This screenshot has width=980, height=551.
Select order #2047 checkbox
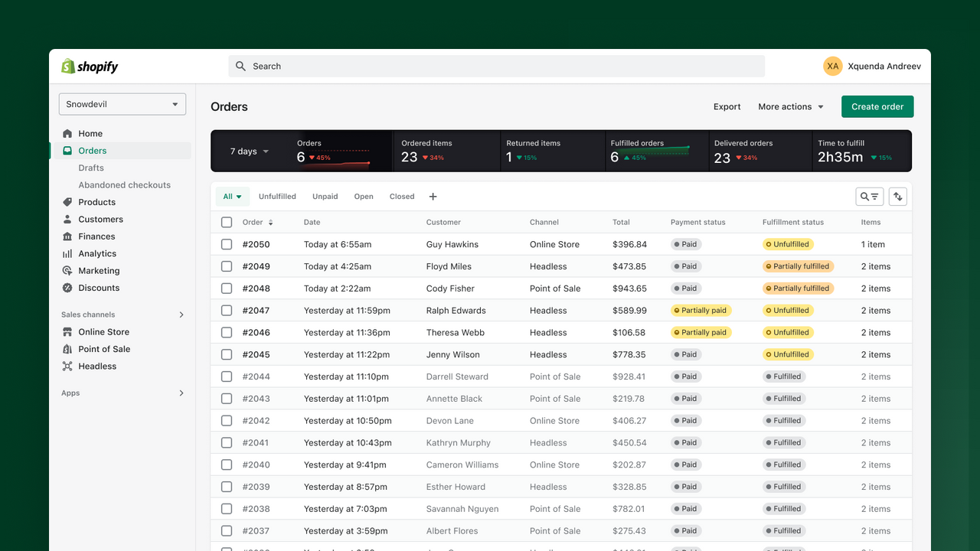(227, 311)
